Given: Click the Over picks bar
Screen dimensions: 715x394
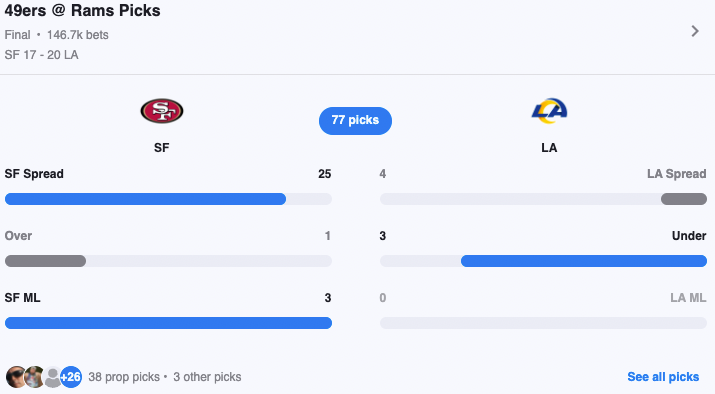Looking at the screenshot, I should [x=168, y=261].
